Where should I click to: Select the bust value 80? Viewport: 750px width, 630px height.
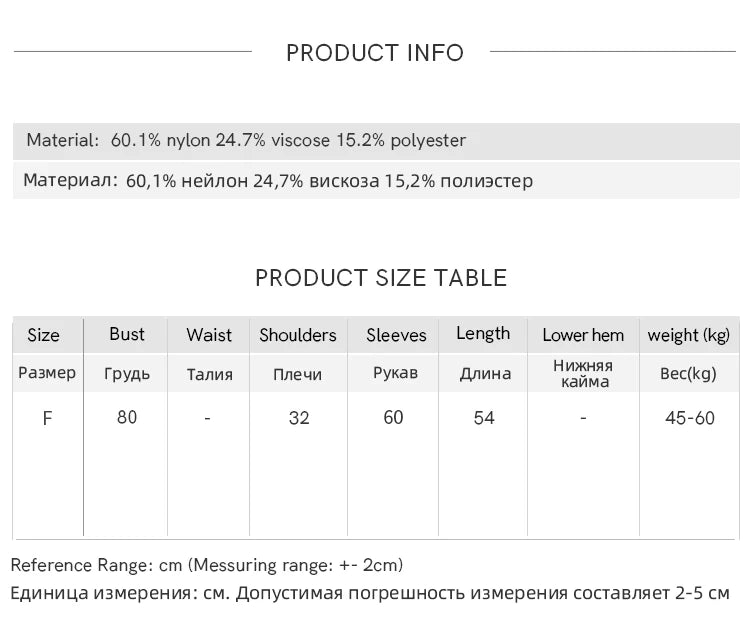pos(127,417)
